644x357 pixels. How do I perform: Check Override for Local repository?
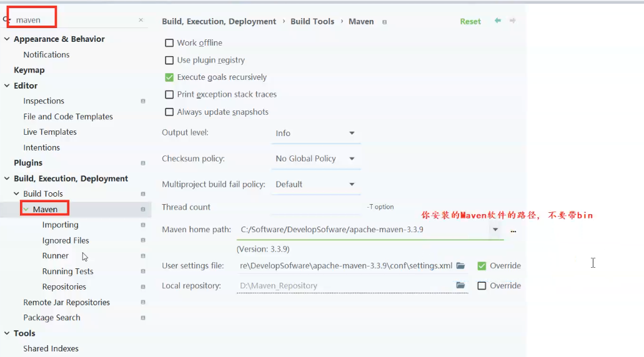coord(482,286)
